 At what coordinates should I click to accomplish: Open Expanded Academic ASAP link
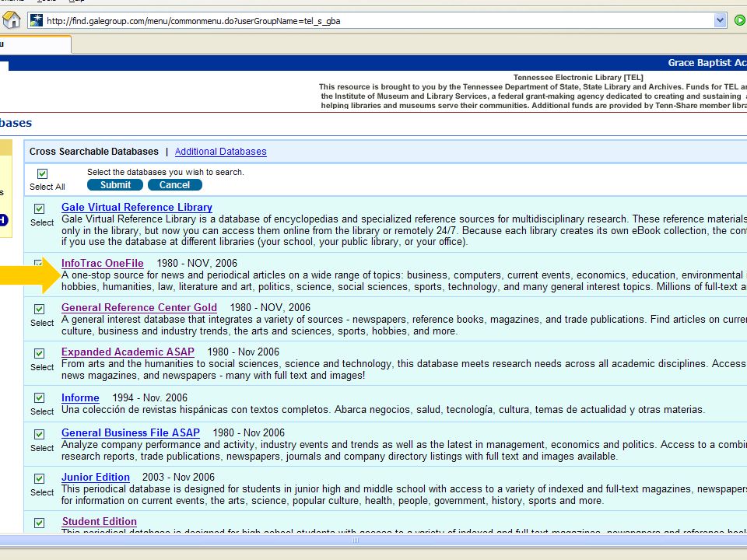pos(128,352)
